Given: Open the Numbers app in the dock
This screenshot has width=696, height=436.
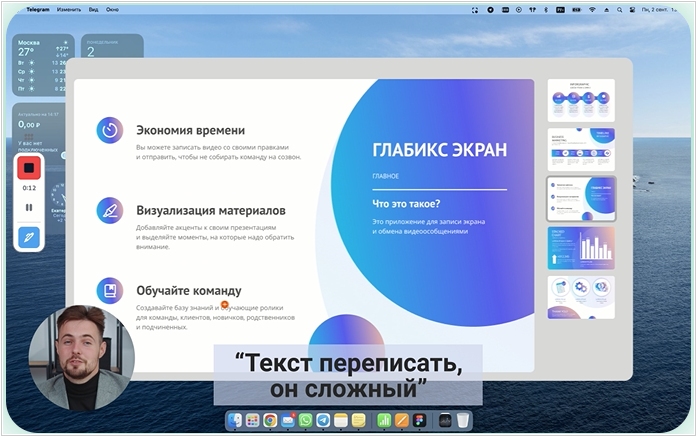Looking at the screenshot, I should [x=384, y=420].
